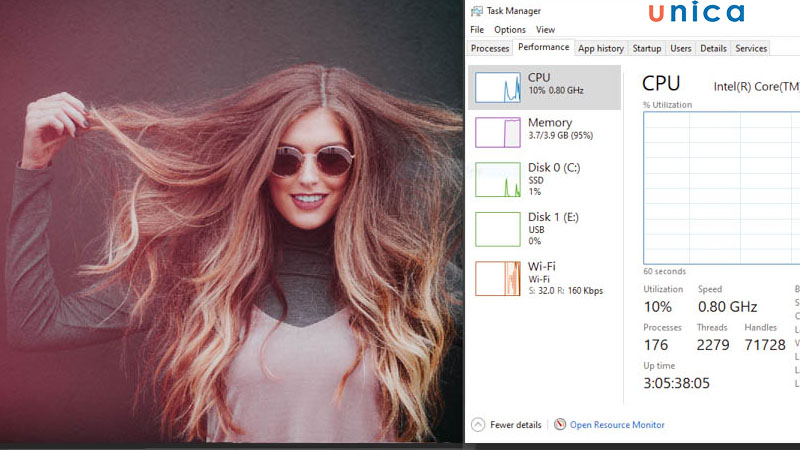This screenshot has height=450, width=800.
Task: Click the Threads count 2279
Action: [x=713, y=345]
